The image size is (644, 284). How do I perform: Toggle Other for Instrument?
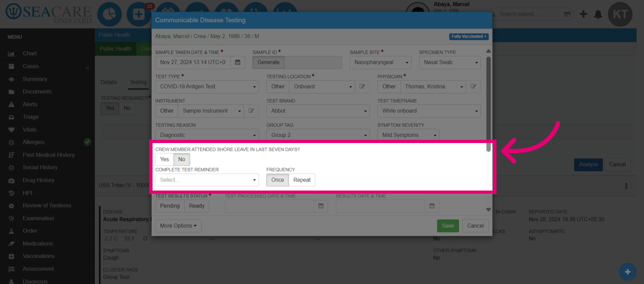coord(167,111)
